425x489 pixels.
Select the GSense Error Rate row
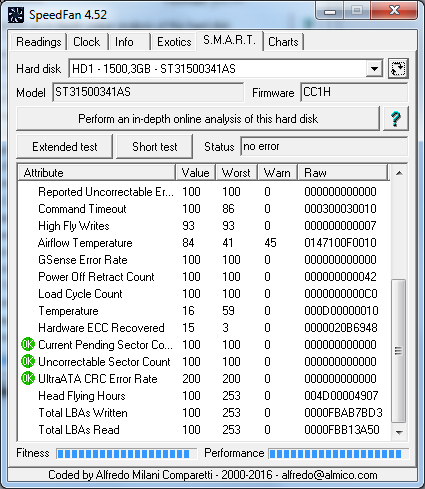pos(204,260)
